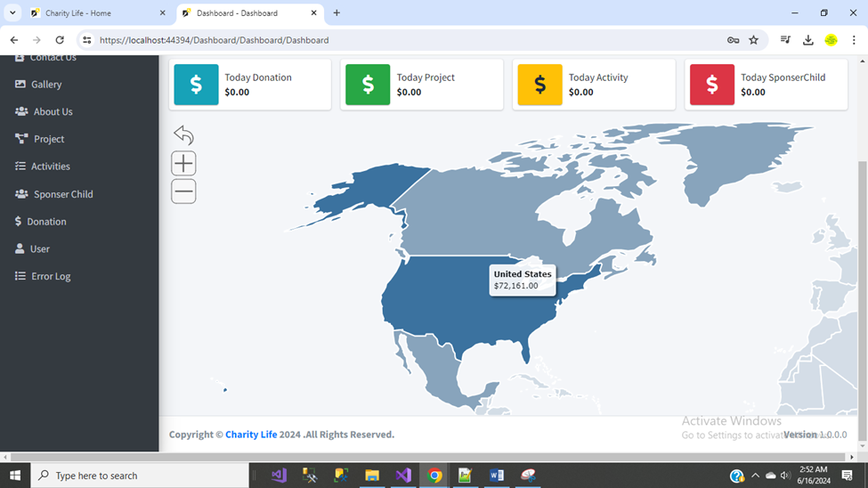Bookmark this page with the star icon
Viewport: 868px width, 488px height.
pyautogui.click(x=753, y=40)
